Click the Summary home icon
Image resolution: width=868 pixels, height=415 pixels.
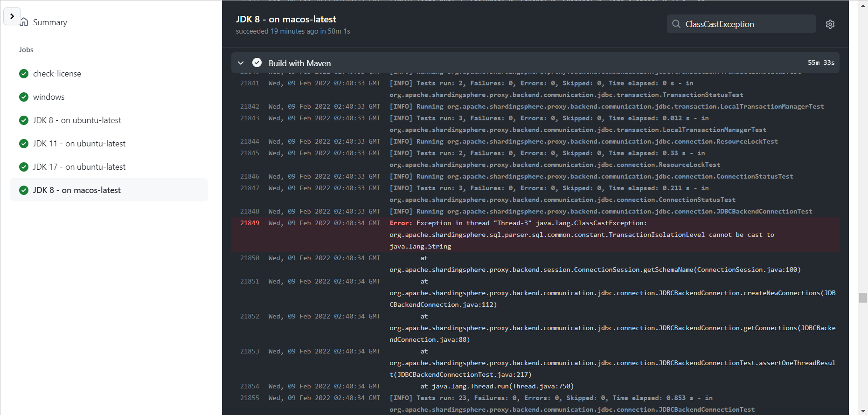click(24, 22)
